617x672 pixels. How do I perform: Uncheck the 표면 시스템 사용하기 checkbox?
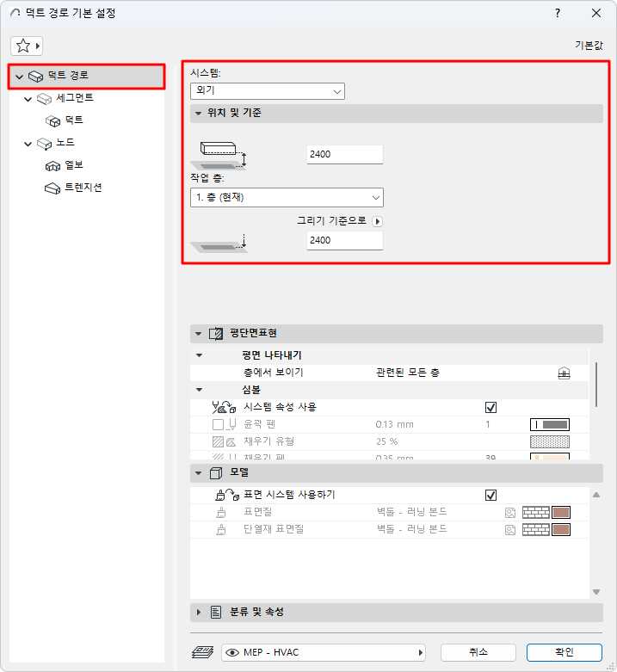click(x=491, y=495)
